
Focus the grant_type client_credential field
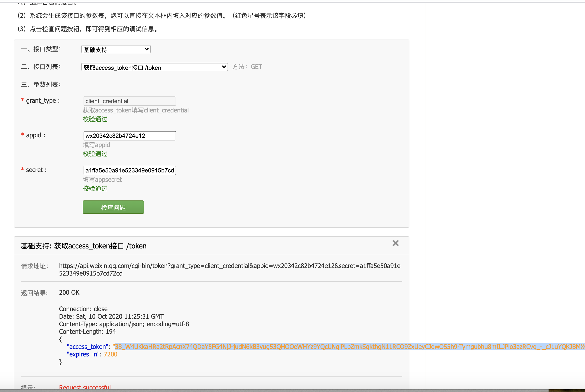click(x=129, y=101)
